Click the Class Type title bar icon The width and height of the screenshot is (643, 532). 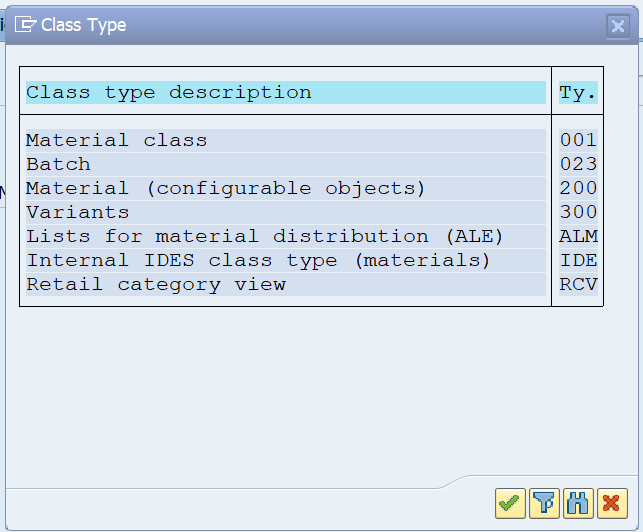[25, 25]
